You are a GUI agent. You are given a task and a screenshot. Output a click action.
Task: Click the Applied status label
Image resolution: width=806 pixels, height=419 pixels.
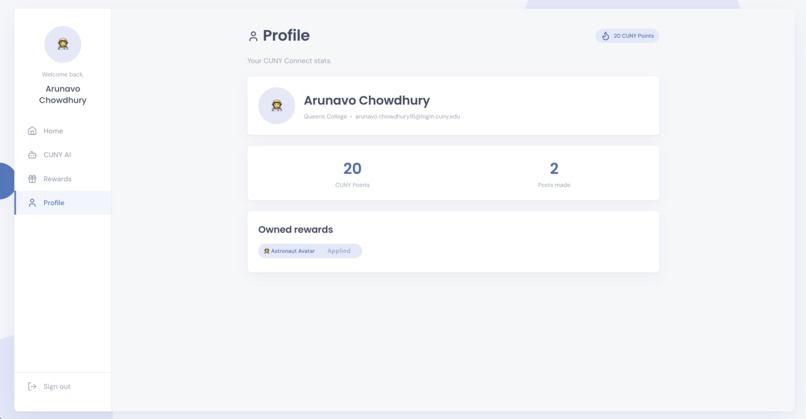pyautogui.click(x=339, y=251)
